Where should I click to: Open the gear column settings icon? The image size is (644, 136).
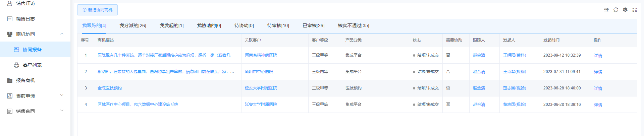tap(625, 10)
